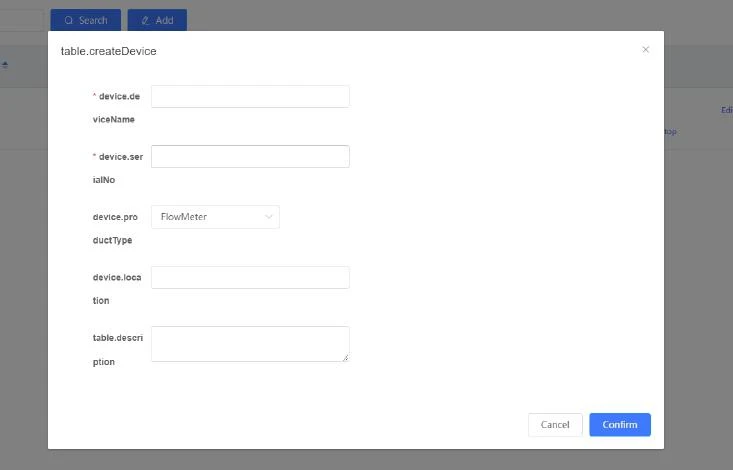Click the table.createDevice dialog title
The height and width of the screenshot is (470, 733).
point(108,51)
